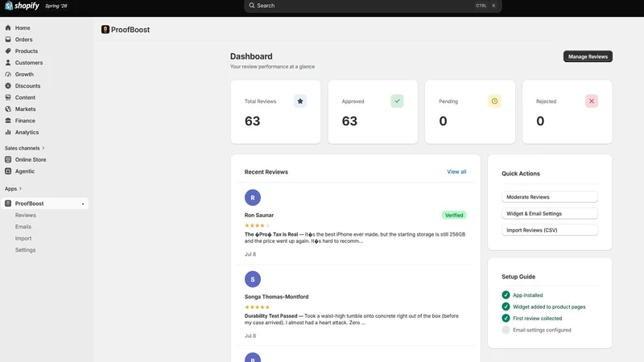
Task: Click the Total Reviews 63 card
Action: pos(275,112)
